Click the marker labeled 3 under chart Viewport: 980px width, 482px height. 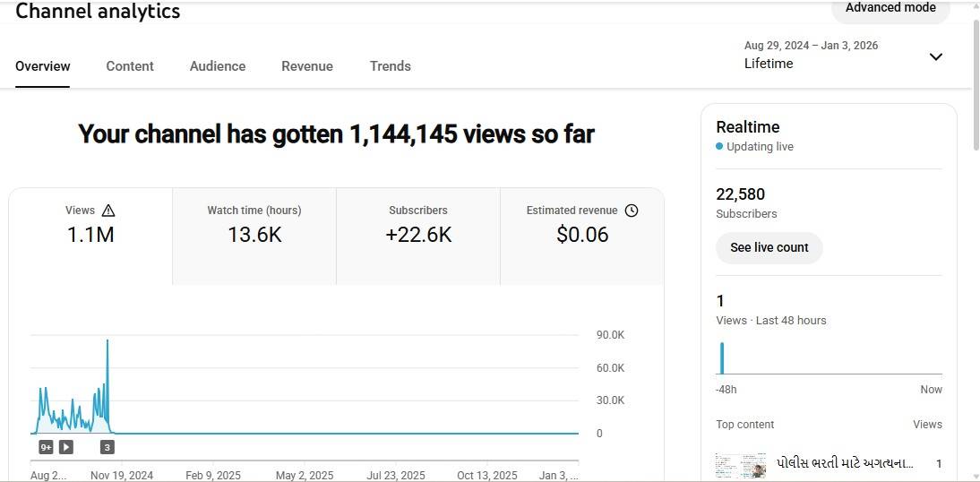pyautogui.click(x=107, y=447)
